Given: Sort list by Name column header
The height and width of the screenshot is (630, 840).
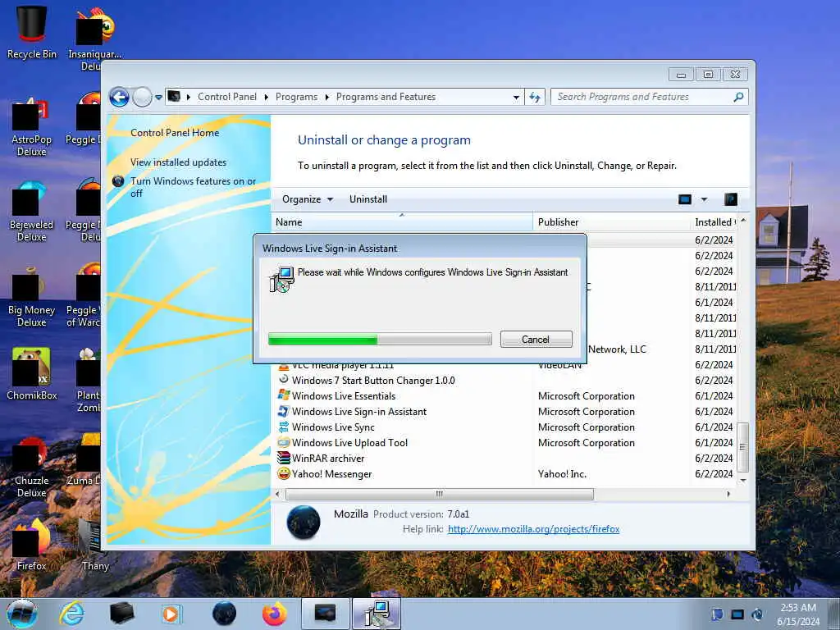Looking at the screenshot, I should (402, 221).
